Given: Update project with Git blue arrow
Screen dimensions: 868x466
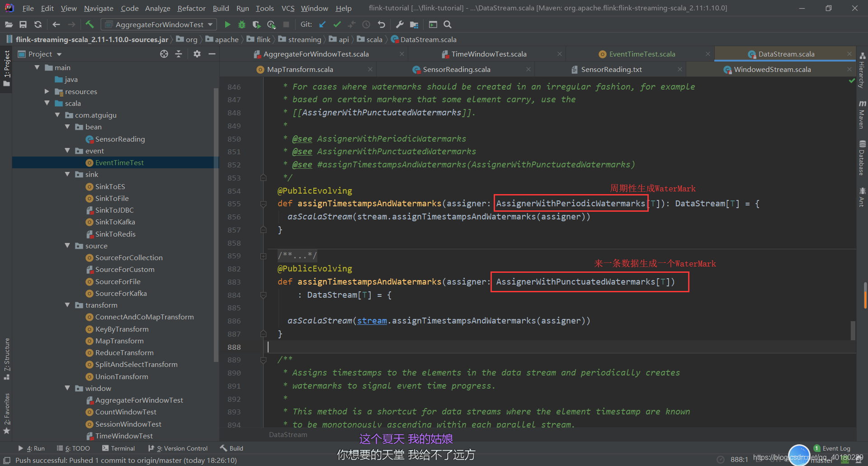Looking at the screenshot, I should [322, 24].
